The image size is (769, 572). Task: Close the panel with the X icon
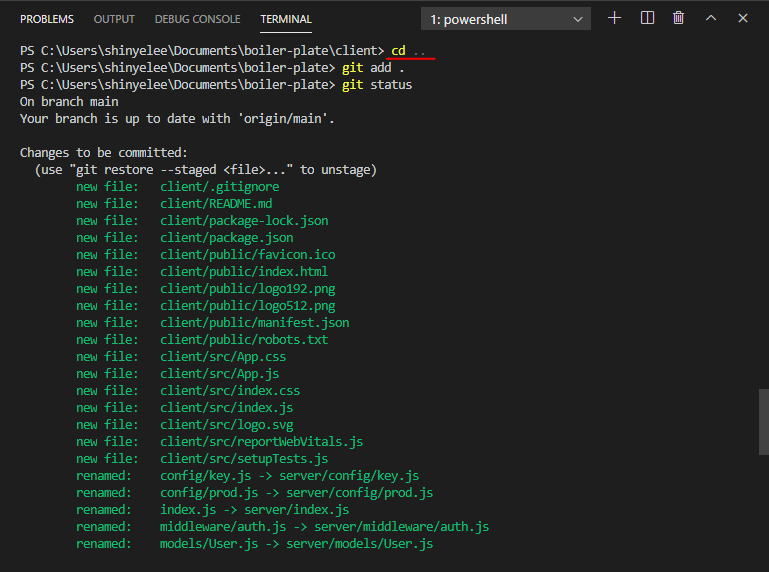(743, 18)
